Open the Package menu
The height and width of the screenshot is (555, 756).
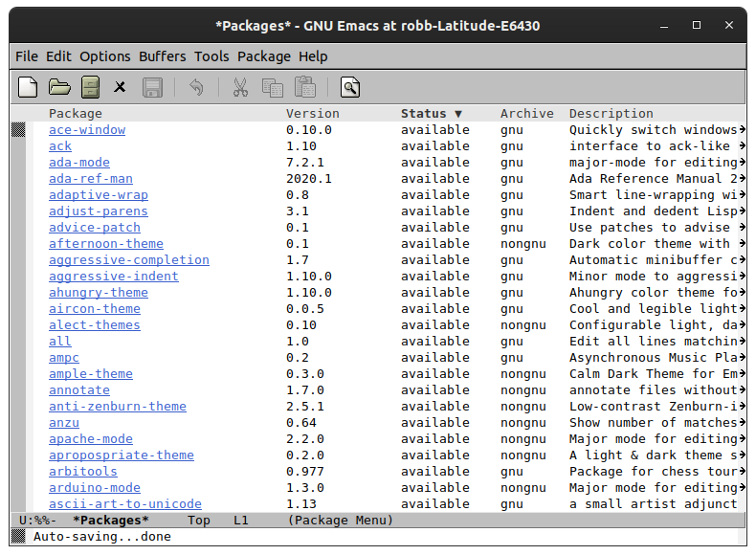point(264,56)
